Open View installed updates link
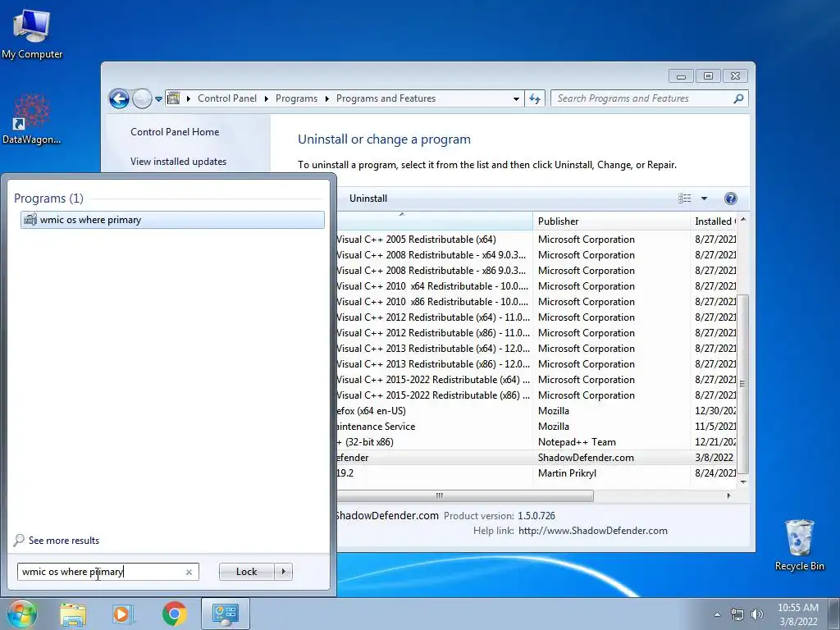The height and width of the screenshot is (630, 840). pos(178,162)
